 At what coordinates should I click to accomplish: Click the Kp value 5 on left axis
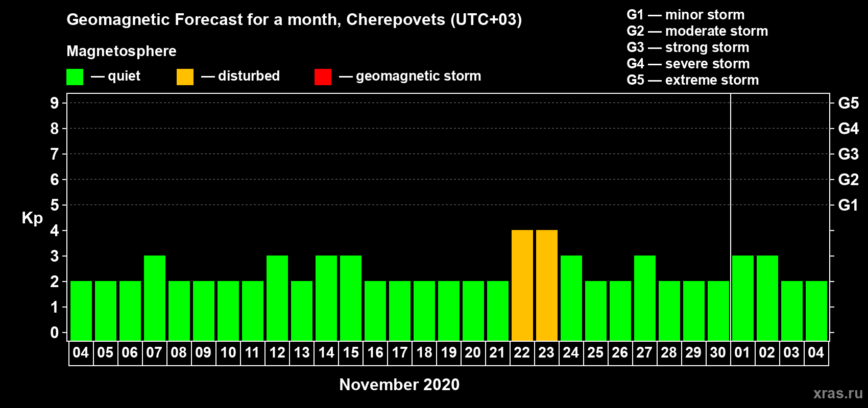pos(55,205)
